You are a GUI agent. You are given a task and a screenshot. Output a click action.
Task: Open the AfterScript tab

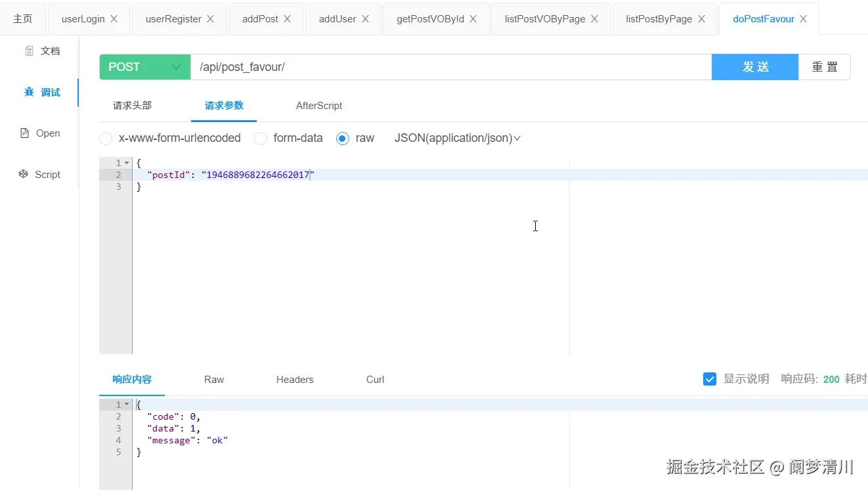pos(319,105)
